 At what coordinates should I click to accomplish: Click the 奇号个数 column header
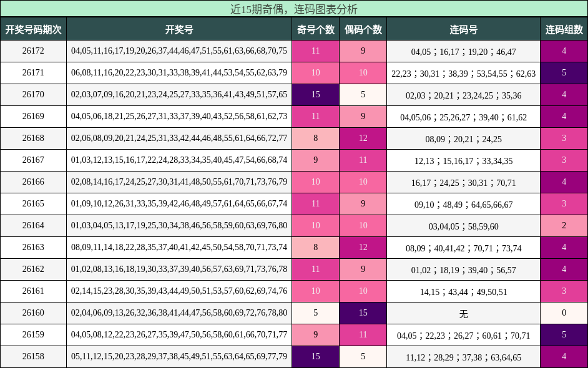point(316,29)
